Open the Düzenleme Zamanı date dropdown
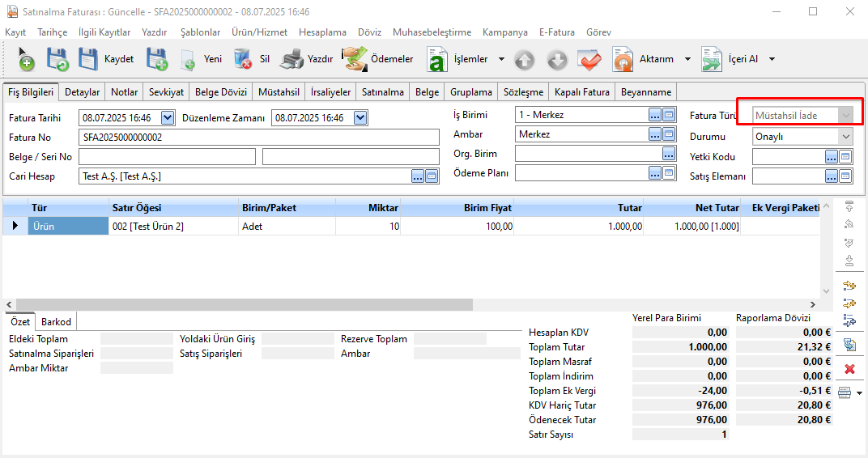Viewport: 868px width, 458px height. tap(361, 118)
